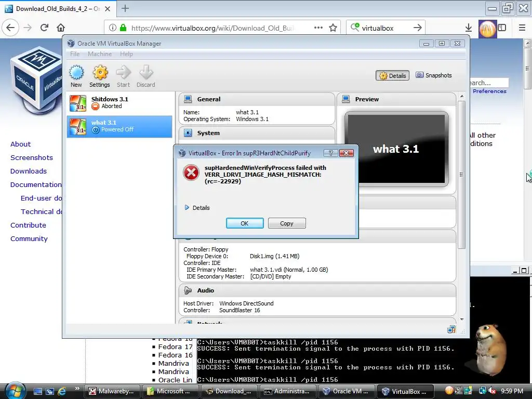Click the Windows Start orb
This screenshot has width=532, height=399.
pos(15,391)
